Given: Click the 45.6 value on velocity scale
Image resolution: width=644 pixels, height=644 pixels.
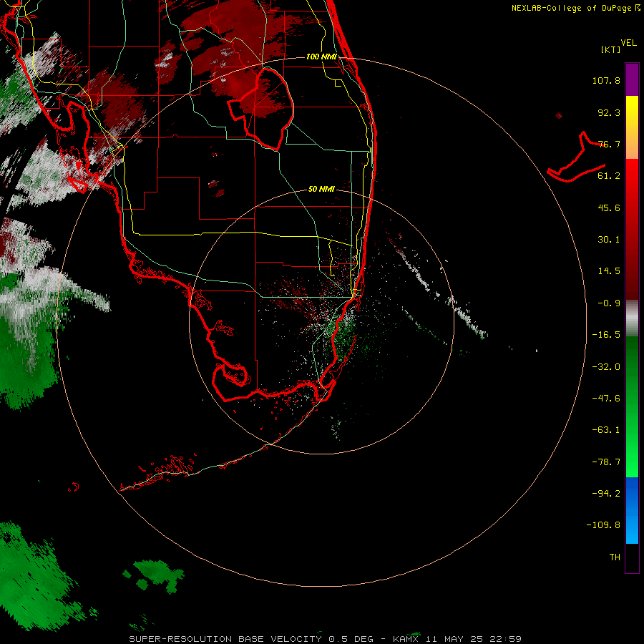Looking at the screenshot, I should click(x=609, y=208).
